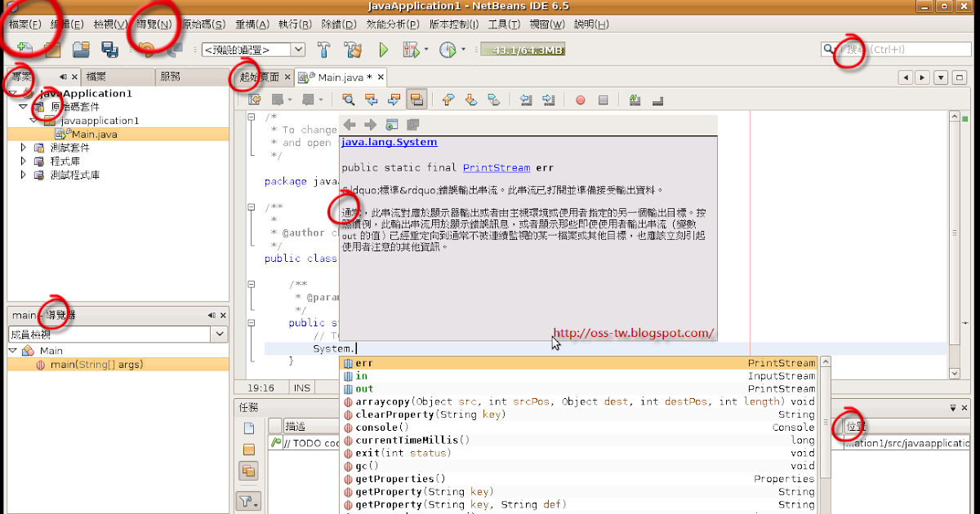This screenshot has width=980, height=514.
Task: Click the Shift Line Left icon
Action: tap(526, 100)
